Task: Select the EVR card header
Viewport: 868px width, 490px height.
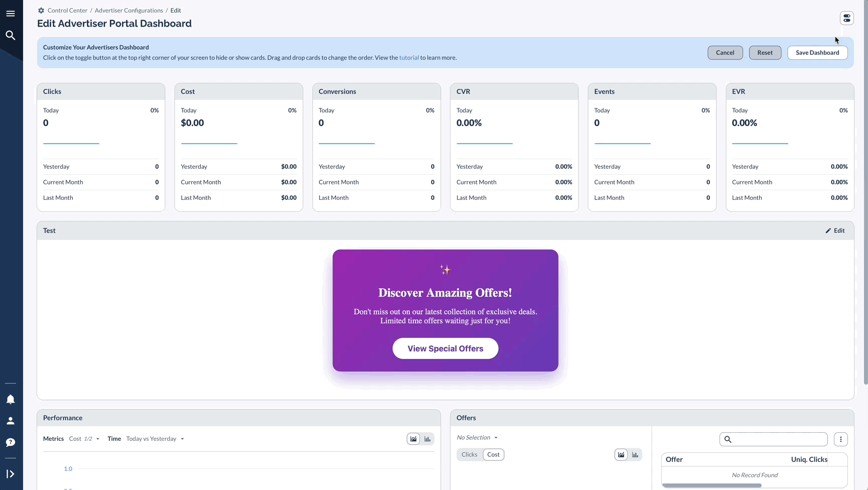Action: (790, 91)
